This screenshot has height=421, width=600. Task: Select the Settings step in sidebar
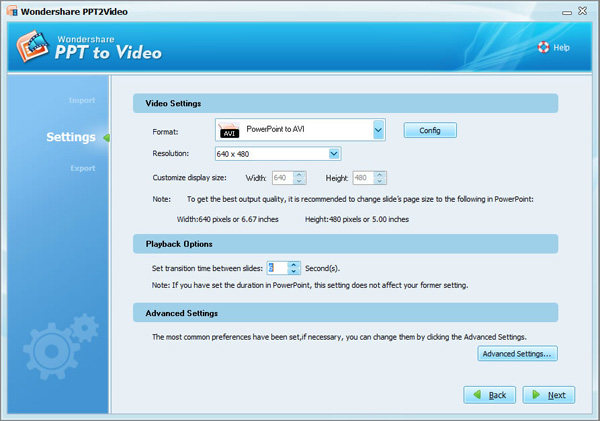[71, 137]
